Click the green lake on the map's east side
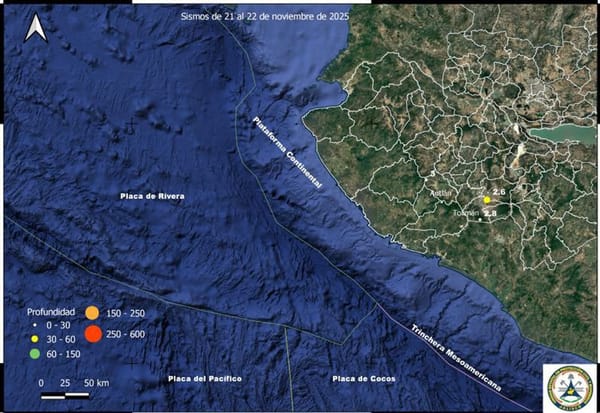The height and width of the screenshot is (413, 600). pos(562,134)
